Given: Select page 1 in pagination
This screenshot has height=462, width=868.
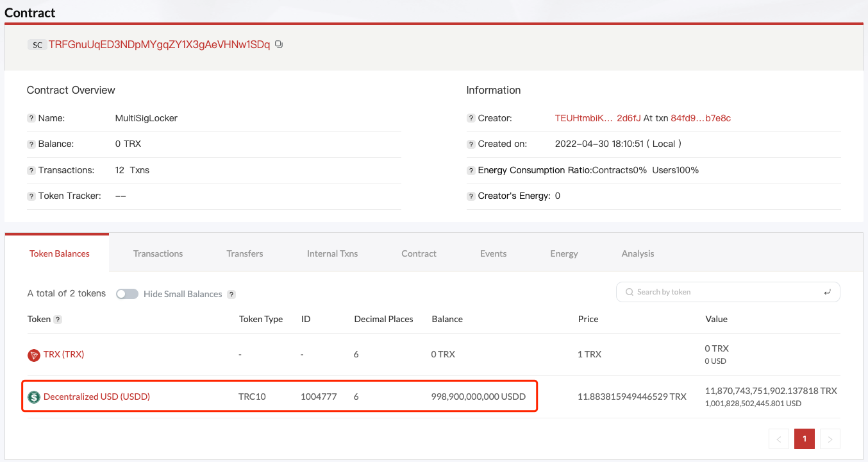Looking at the screenshot, I should click(805, 439).
